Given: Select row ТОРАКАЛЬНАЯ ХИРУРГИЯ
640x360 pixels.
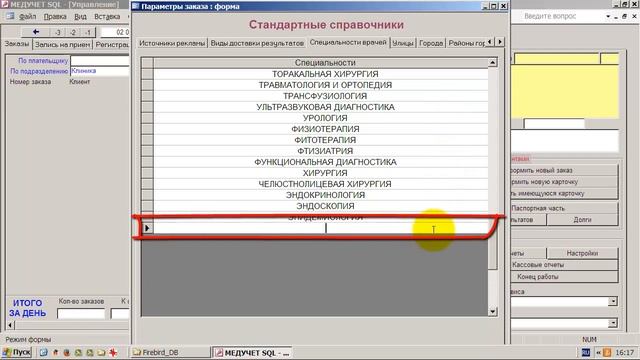Looking at the screenshot, I should [320, 74].
